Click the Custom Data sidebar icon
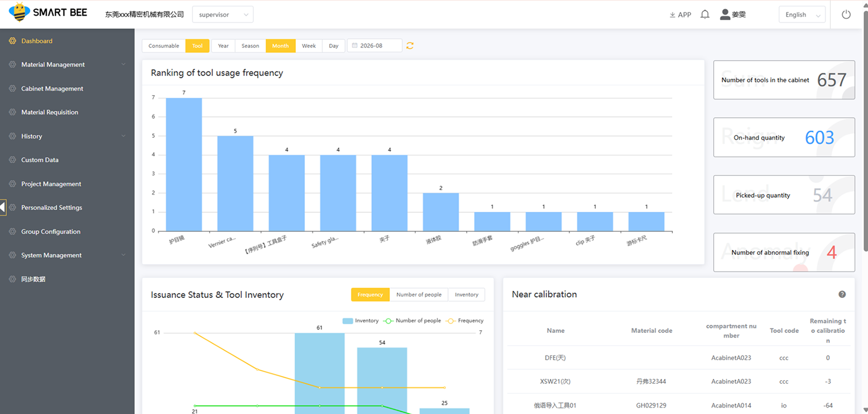 pyautogui.click(x=12, y=160)
